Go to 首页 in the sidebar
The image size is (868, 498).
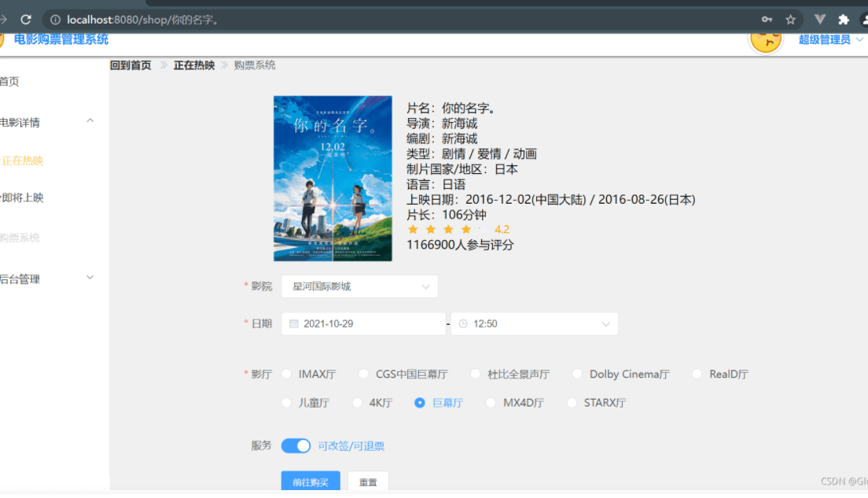pos(10,82)
